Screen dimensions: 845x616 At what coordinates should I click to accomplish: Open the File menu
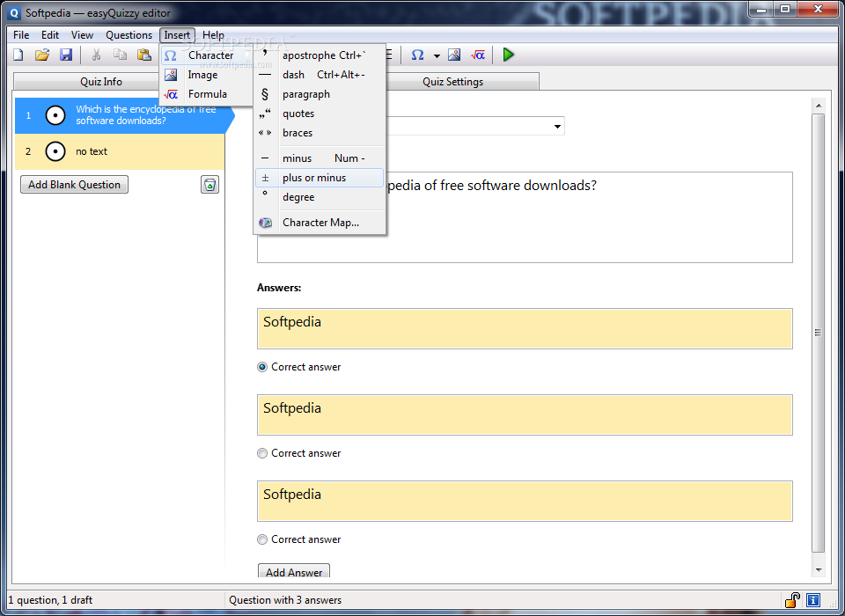[x=21, y=35]
